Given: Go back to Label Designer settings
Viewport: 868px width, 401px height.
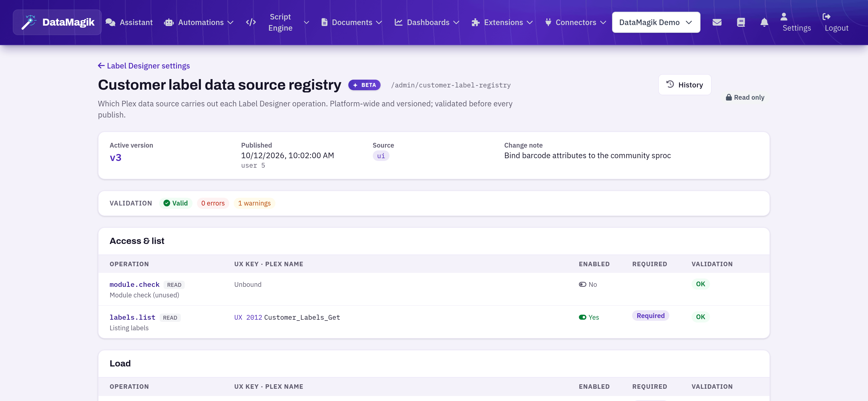Looking at the screenshot, I should point(144,65).
